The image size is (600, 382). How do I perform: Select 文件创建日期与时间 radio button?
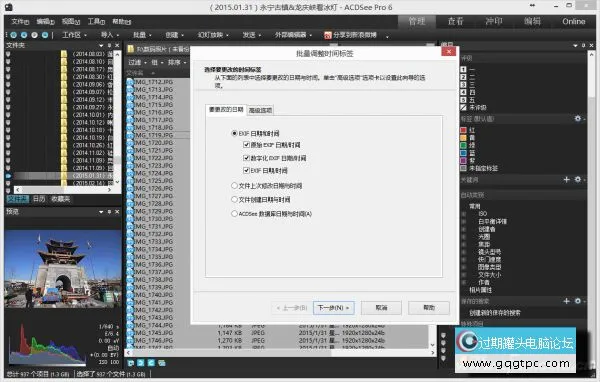[234, 199]
